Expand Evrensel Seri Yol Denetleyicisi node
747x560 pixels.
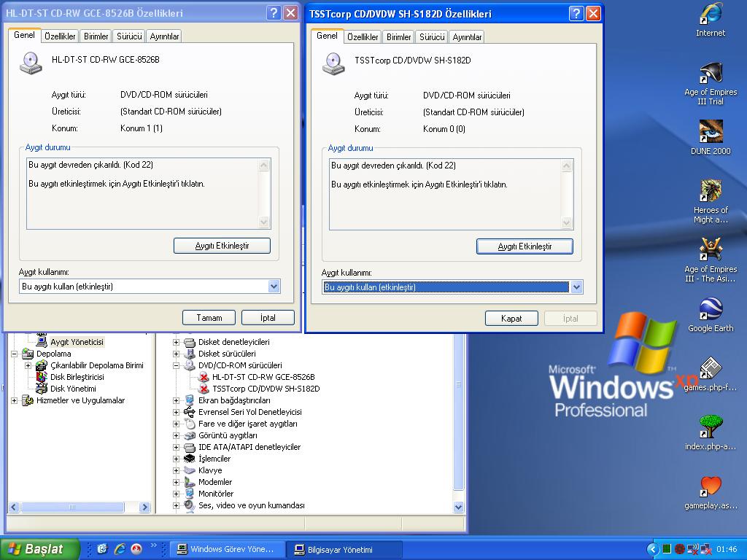pos(176,413)
